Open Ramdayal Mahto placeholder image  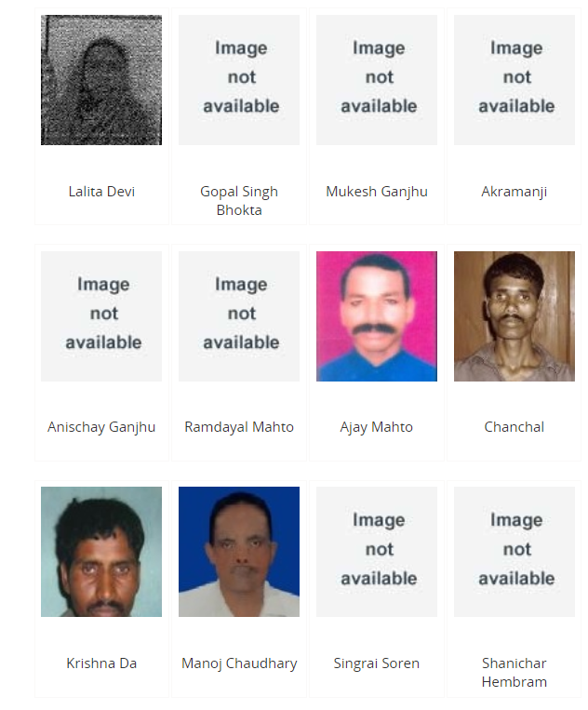(239, 316)
